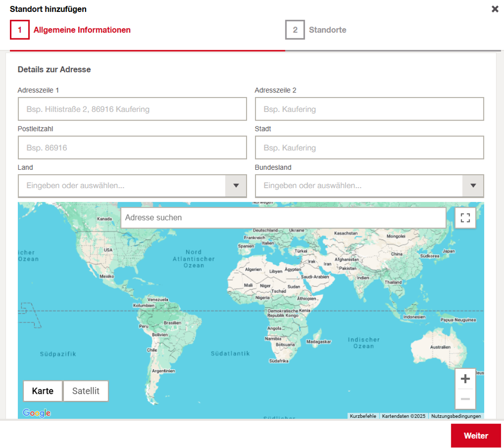Click the China label on map
This screenshot has height=448, width=504.
(x=396, y=254)
